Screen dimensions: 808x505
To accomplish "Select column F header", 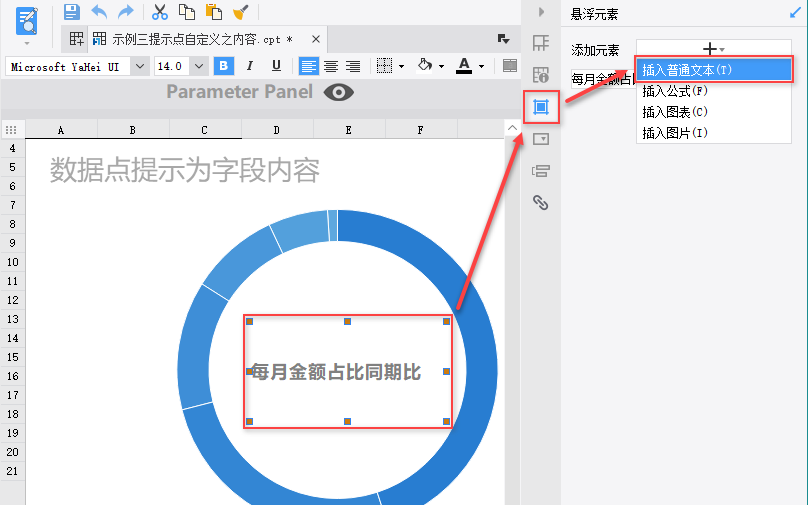I will click(420, 130).
